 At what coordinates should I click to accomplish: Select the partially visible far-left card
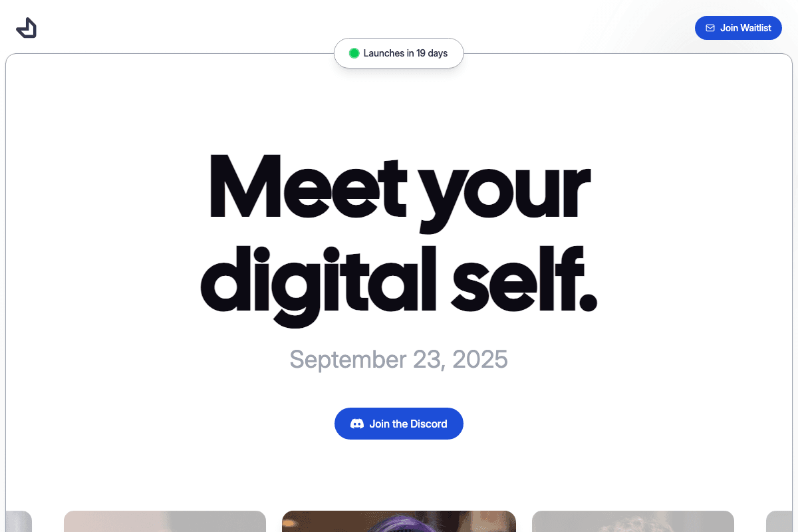[19, 521]
